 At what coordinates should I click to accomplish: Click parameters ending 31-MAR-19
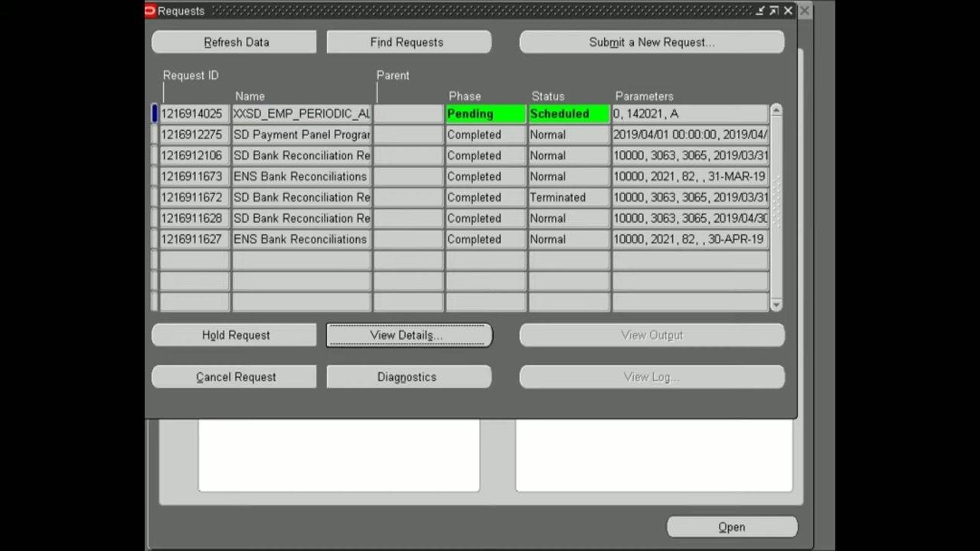[690, 177]
